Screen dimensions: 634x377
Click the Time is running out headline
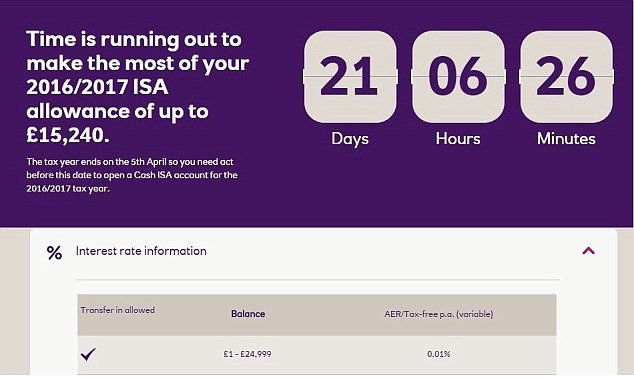click(137, 87)
